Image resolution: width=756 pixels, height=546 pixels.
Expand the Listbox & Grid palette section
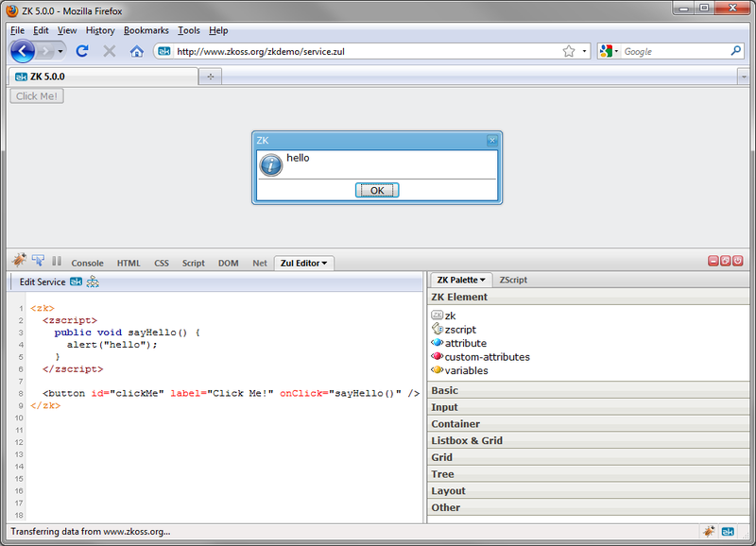pos(588,440)
